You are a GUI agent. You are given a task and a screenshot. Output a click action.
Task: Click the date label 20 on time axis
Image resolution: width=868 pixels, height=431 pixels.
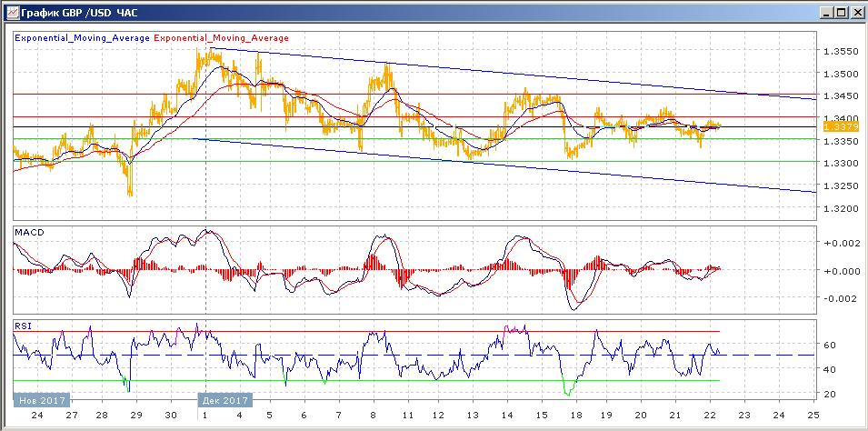(641, 416)
